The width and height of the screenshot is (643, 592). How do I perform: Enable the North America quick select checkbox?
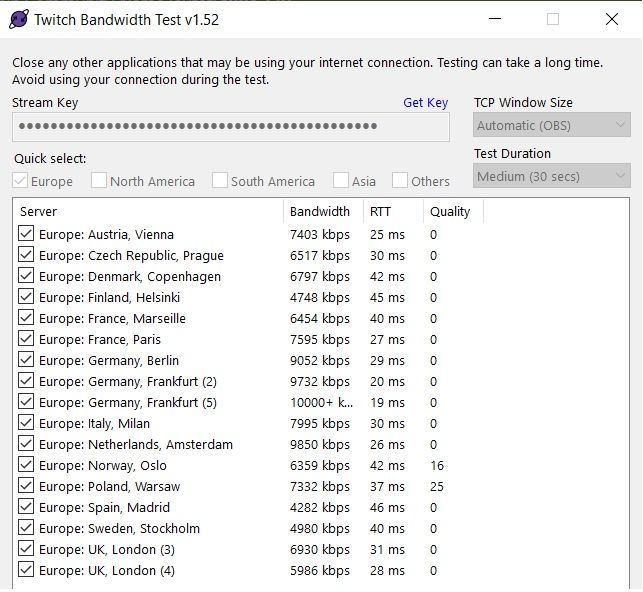click(99, 181)
